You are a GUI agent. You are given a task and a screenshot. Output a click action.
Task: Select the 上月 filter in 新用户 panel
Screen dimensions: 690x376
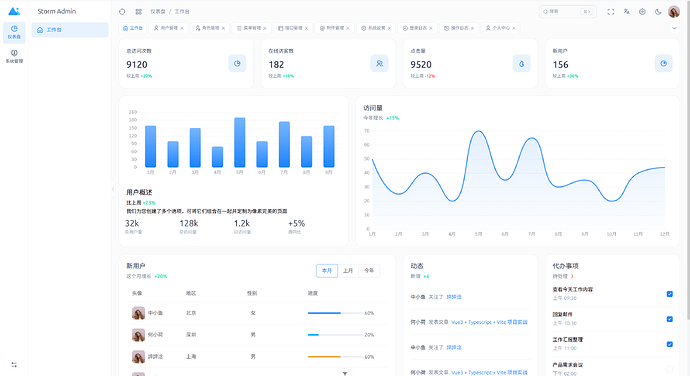348,270
